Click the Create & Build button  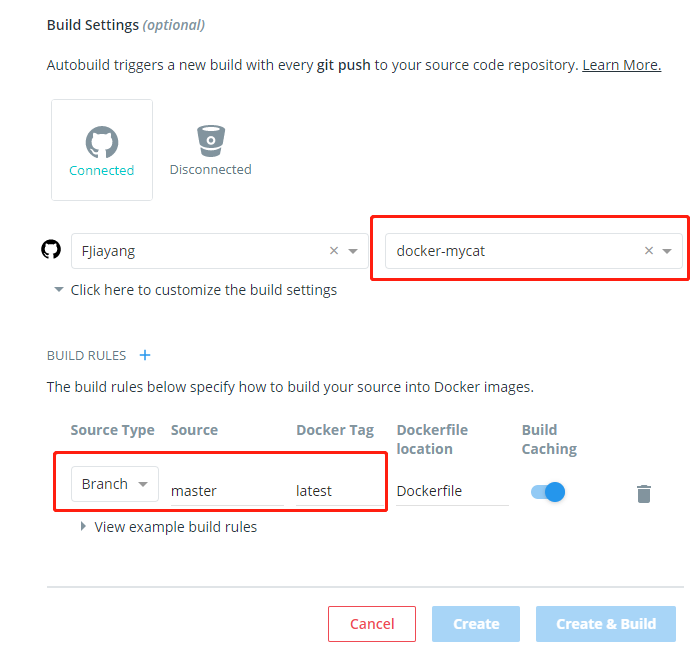click(606, 624)
